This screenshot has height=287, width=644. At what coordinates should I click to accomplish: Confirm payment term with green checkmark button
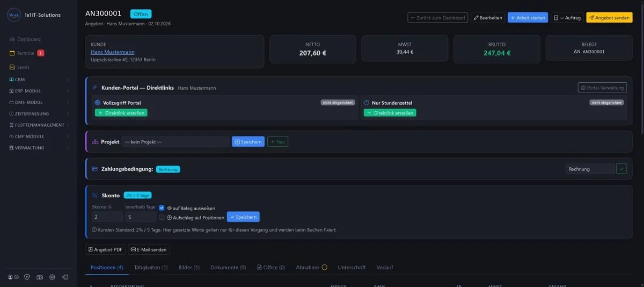621,169
